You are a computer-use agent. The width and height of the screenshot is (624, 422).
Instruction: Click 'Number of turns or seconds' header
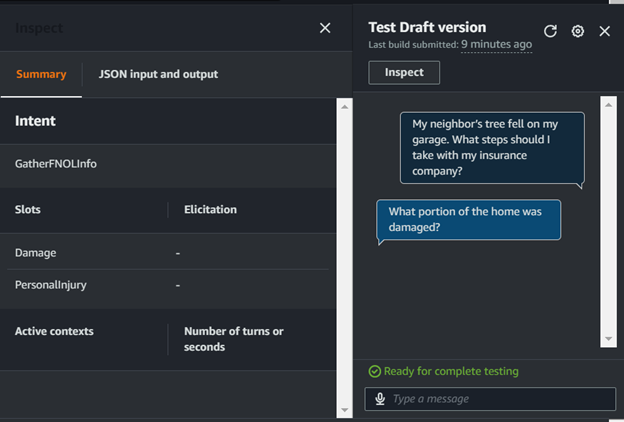pos(234,339)
